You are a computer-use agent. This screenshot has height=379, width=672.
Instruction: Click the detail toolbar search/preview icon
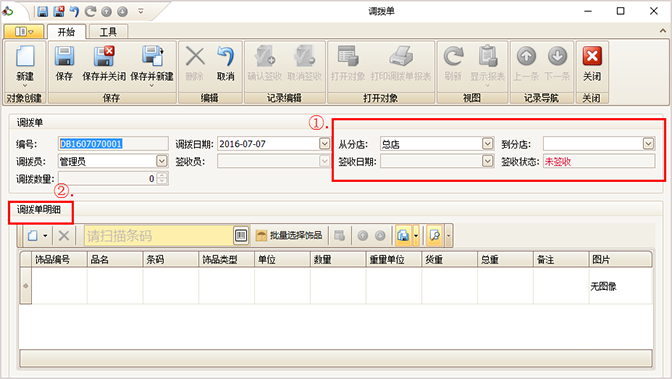point(435,235)
